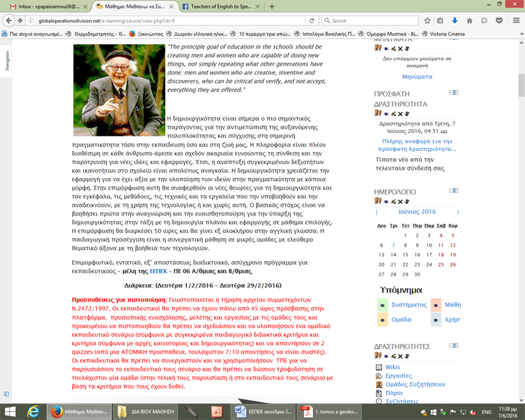Reload the current page

coord(312,21)
